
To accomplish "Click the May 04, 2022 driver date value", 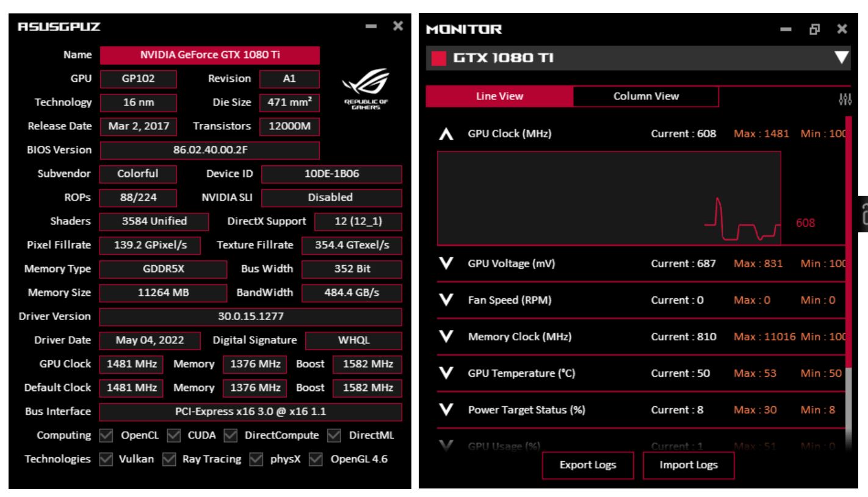I will click(151, 340).
